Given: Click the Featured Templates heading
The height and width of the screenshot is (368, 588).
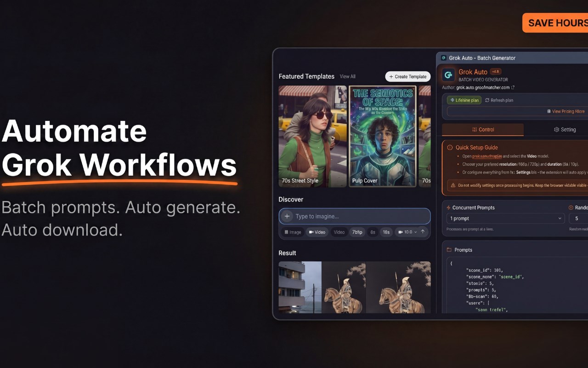Looking at the screenshot, I should pos(306,76).
